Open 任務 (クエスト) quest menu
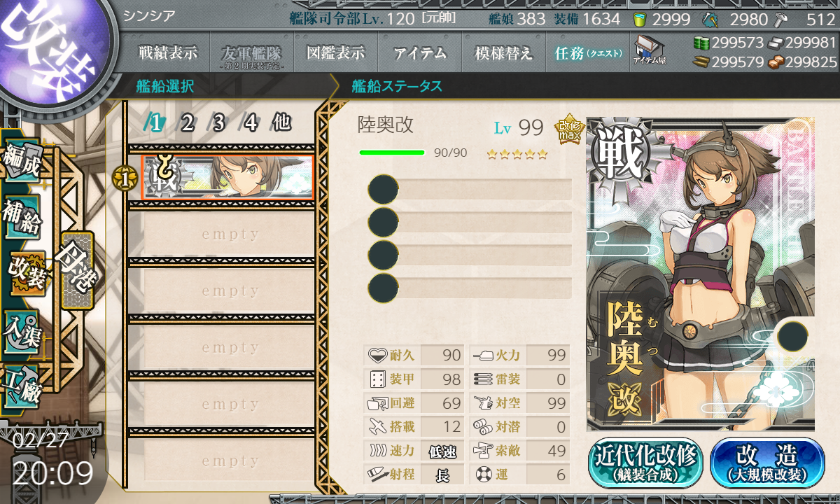This screenshot has width=840, height=504. point(587,52)
